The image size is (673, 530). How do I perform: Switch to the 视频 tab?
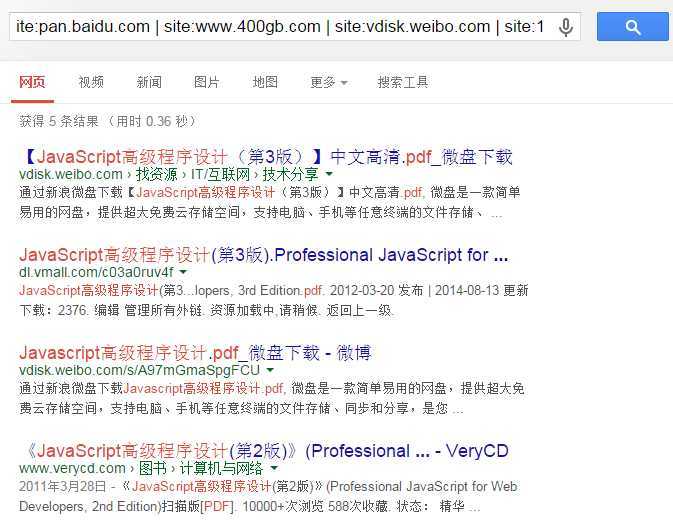coord(91,82)
